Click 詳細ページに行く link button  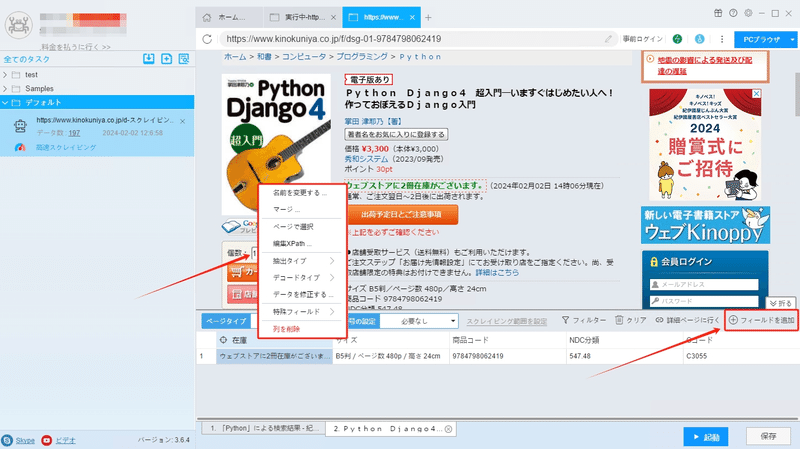click(x=687, y=320)
